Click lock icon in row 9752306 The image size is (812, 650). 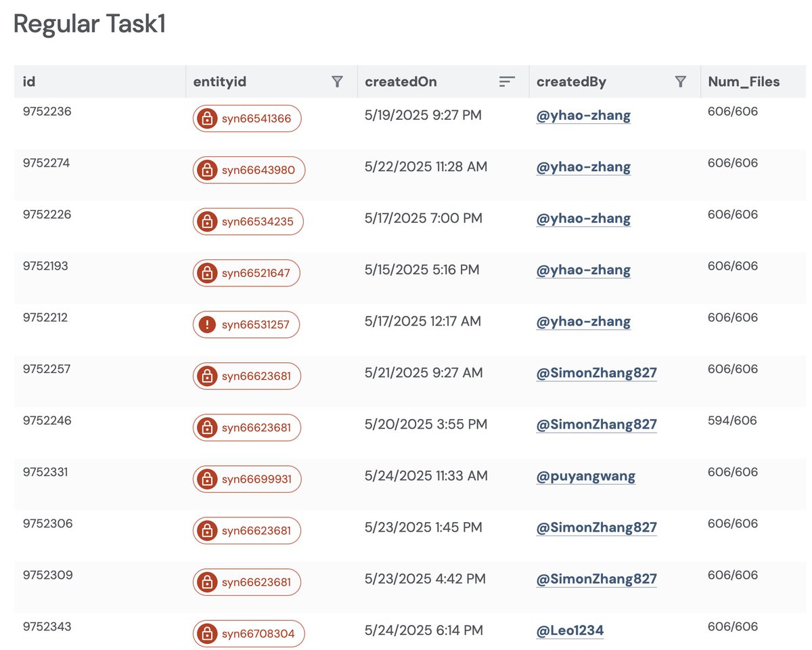207,530
